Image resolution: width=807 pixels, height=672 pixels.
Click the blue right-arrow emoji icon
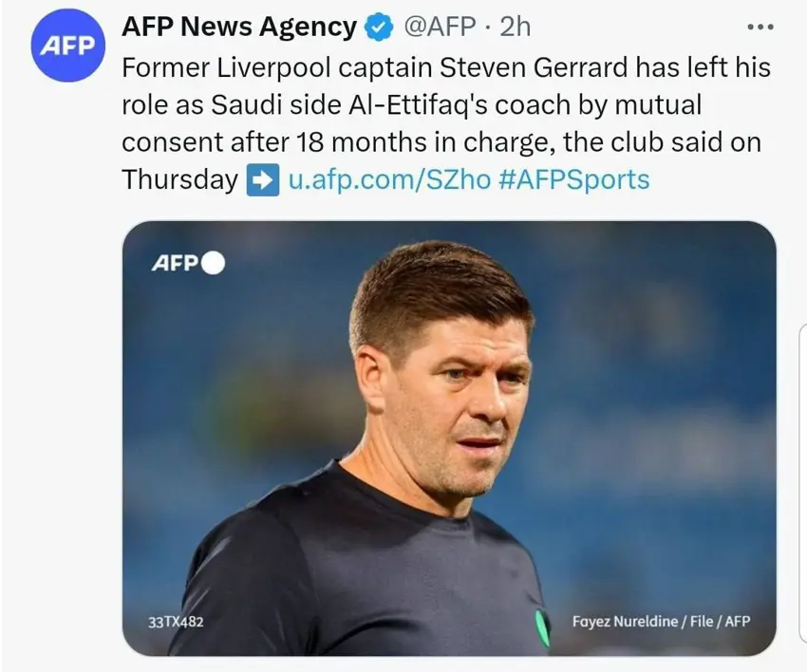point(262,179)
